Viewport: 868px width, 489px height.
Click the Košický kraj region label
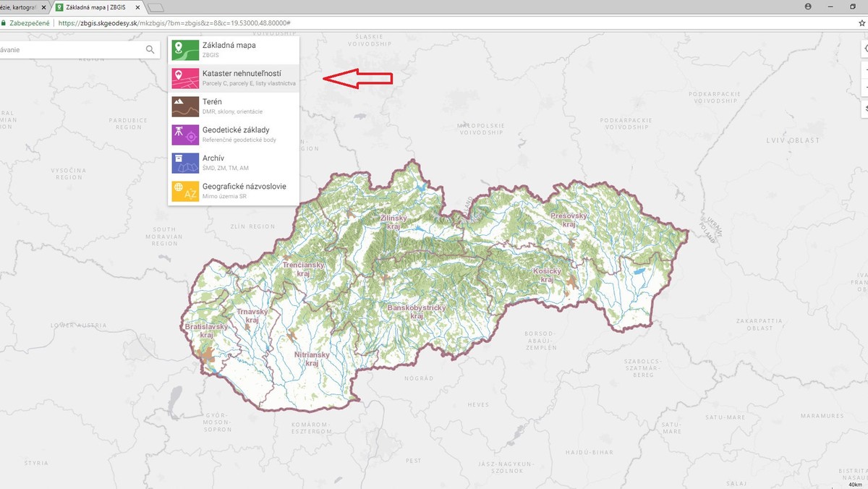coord(547,275)
